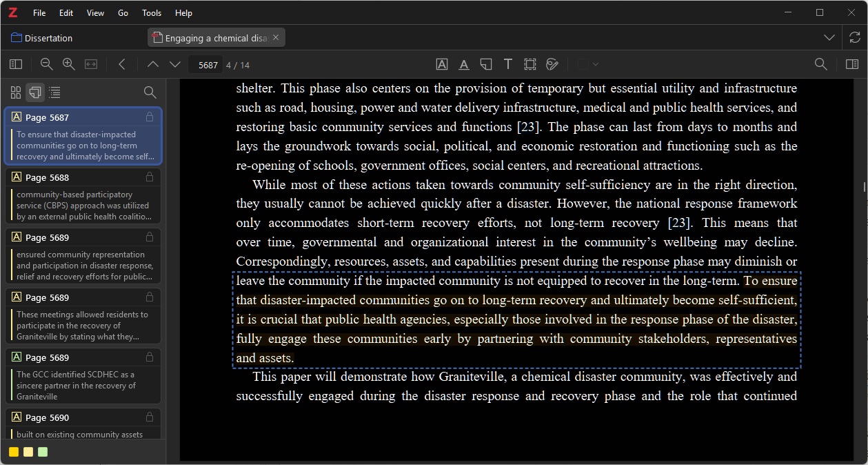Select the Underline Text tool
Screen dimensions: 868x465
tap(464, 64)
